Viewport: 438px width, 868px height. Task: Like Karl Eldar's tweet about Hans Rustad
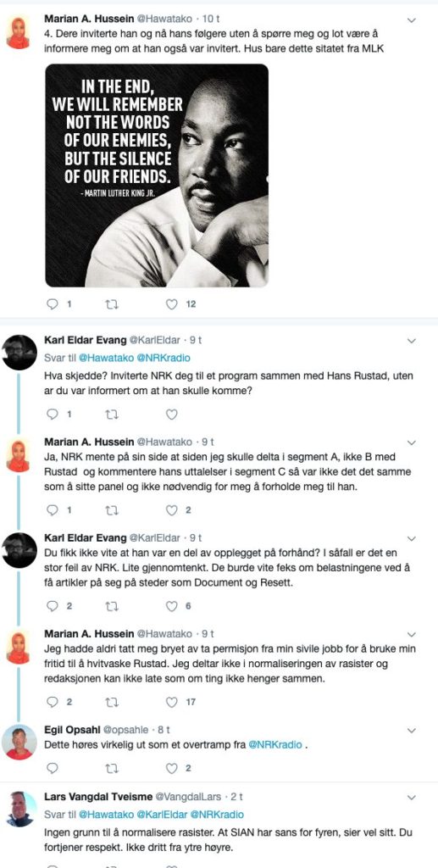pyautogui.click(x=172, y=414)
